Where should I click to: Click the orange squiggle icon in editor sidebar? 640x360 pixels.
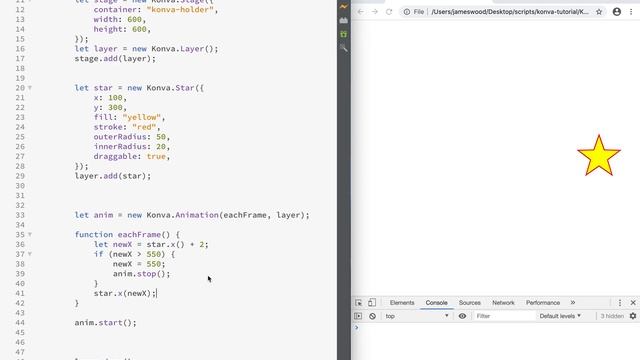[344, 7]
